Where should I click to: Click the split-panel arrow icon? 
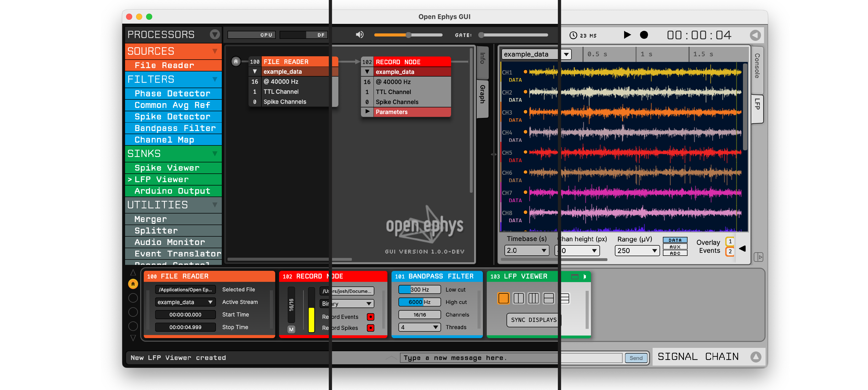[758, 257]
